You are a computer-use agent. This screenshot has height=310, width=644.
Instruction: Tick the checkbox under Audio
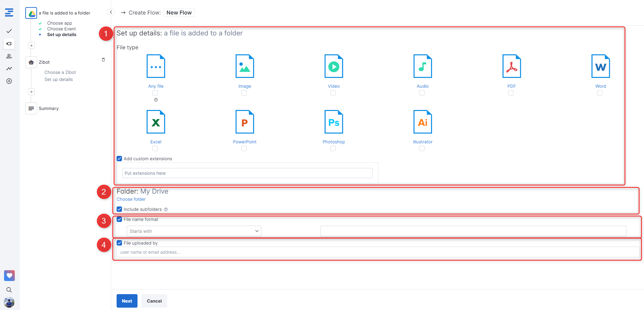tap(422, 93)
